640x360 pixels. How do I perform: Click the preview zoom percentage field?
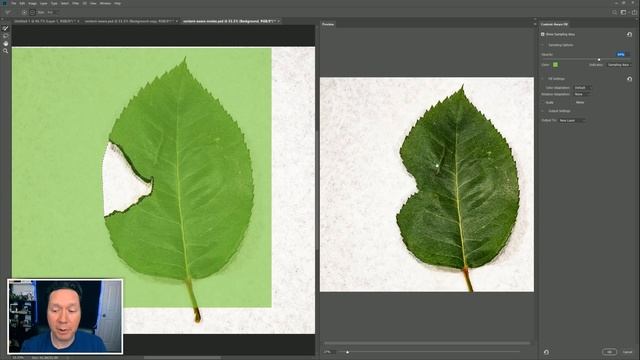point(329,352)
